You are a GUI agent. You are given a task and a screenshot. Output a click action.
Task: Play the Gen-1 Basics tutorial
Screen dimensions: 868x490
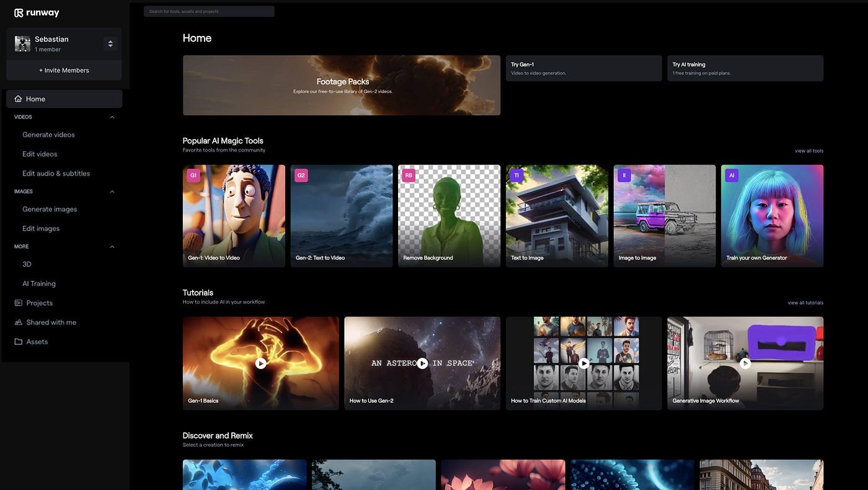coord(261,363)
